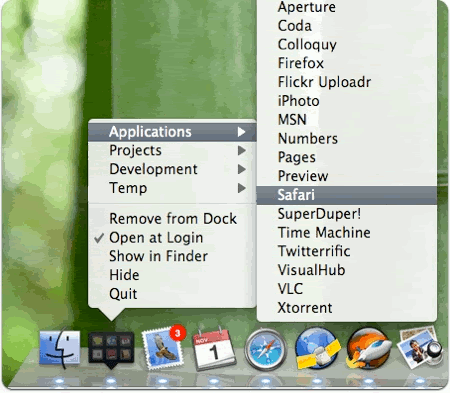Launch iPhoto from the submenu
This screenshot has width=450, height=393.
tap(347, 101)
